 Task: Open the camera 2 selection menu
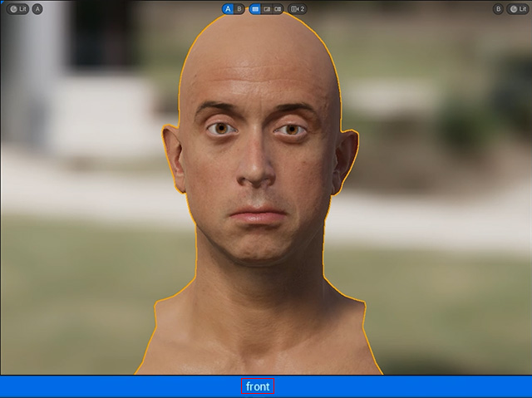point(298,9)
